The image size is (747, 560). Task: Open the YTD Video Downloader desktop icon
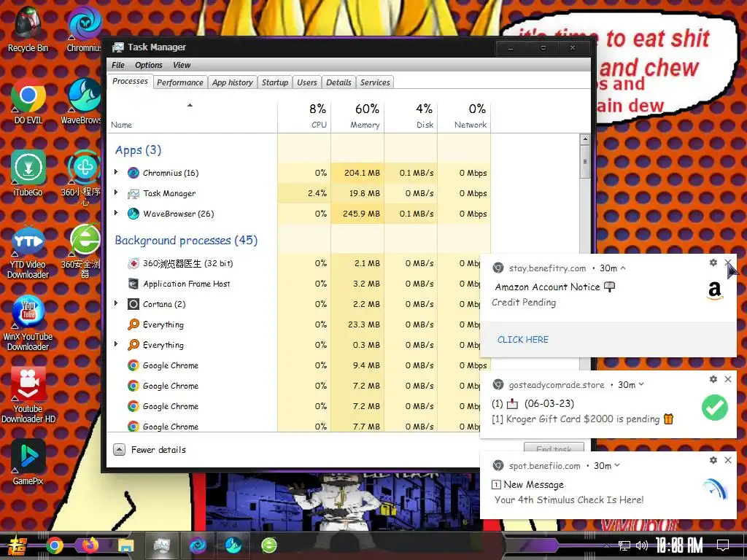28,251
